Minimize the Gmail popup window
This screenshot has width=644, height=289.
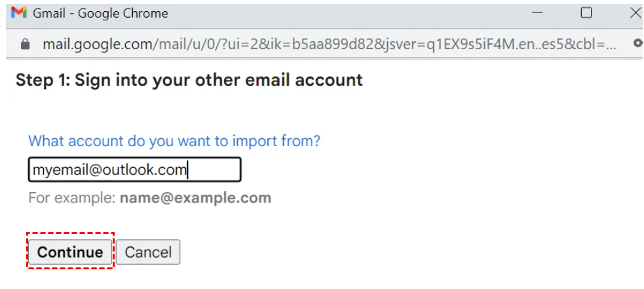538,13
